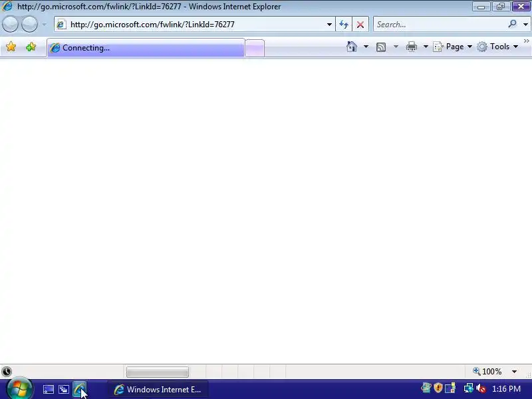Close the Internet Explorer window
532x399 pixels.
click(521, 7)
